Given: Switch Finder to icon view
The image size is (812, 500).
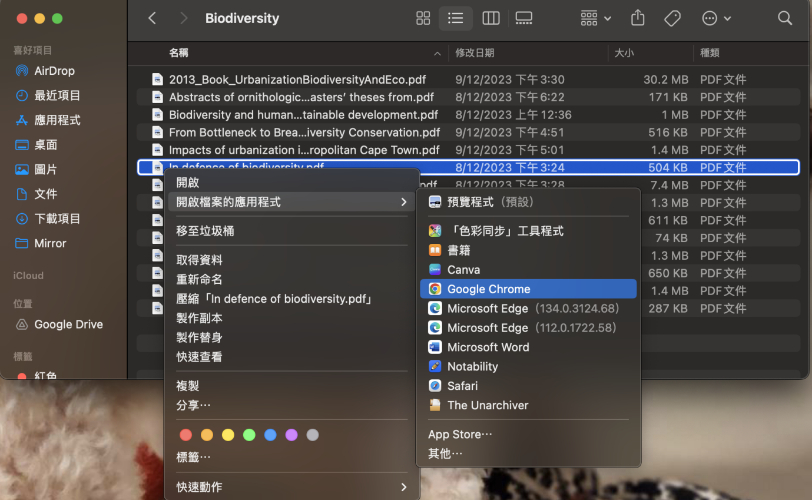Looking at the screenshot, I should 423,19.
